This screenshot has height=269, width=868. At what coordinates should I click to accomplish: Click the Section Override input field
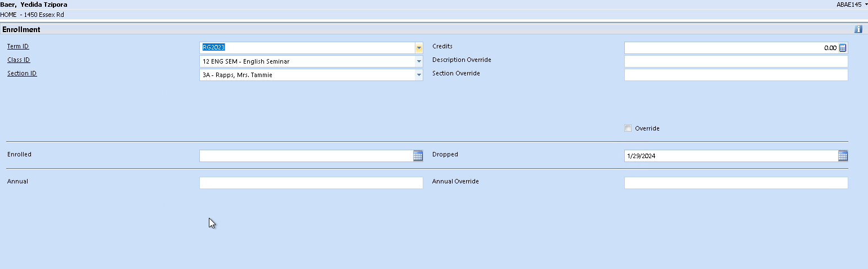point(736,75)
